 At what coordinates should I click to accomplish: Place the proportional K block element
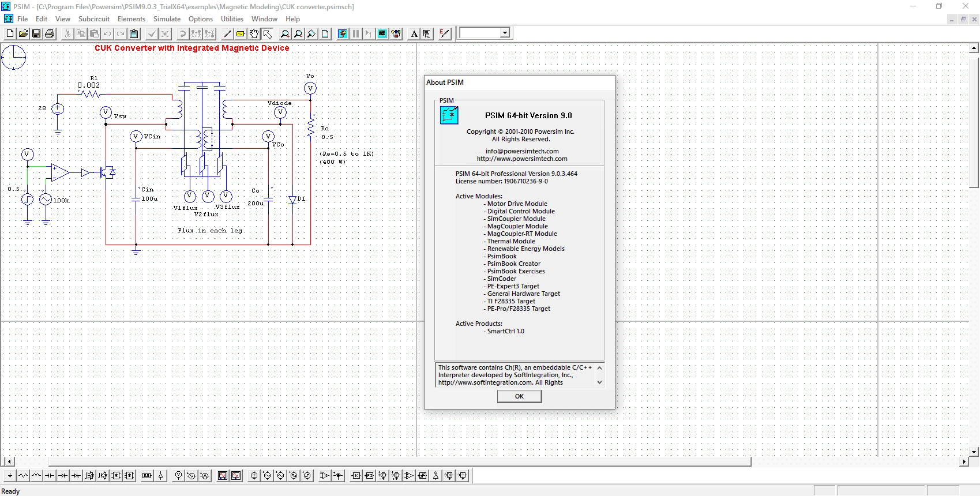pos(356,476)
